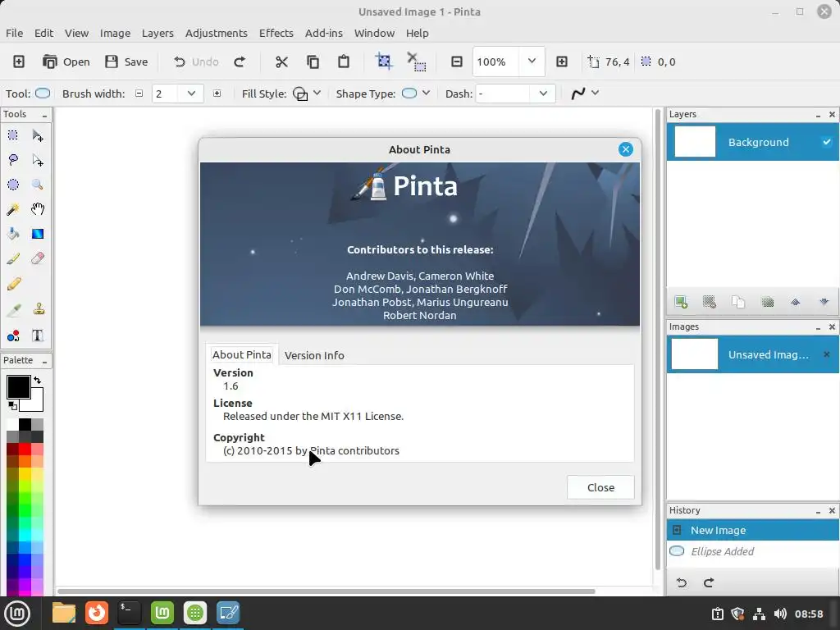Minimize the Layers panel

tap(818, 115)
